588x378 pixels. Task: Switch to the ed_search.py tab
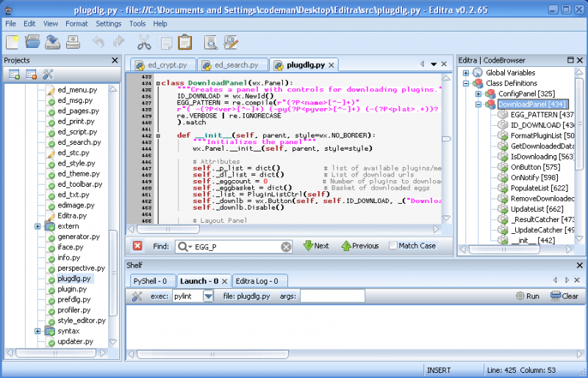click(x=232, y=65)
